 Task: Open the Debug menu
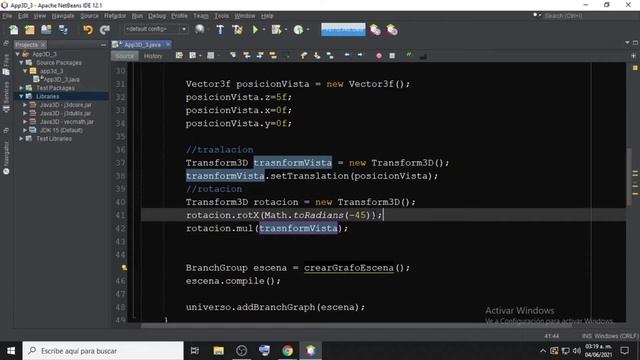click(x=157, y=16)
